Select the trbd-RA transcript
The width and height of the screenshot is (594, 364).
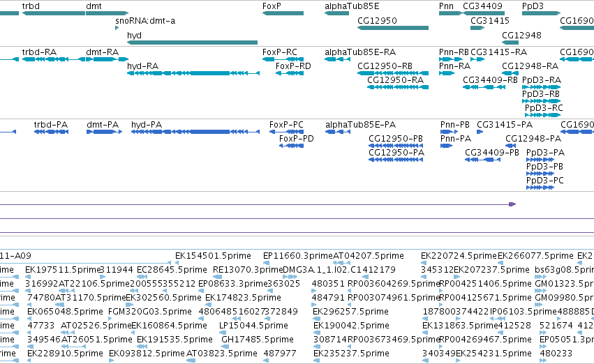point(39,52)
